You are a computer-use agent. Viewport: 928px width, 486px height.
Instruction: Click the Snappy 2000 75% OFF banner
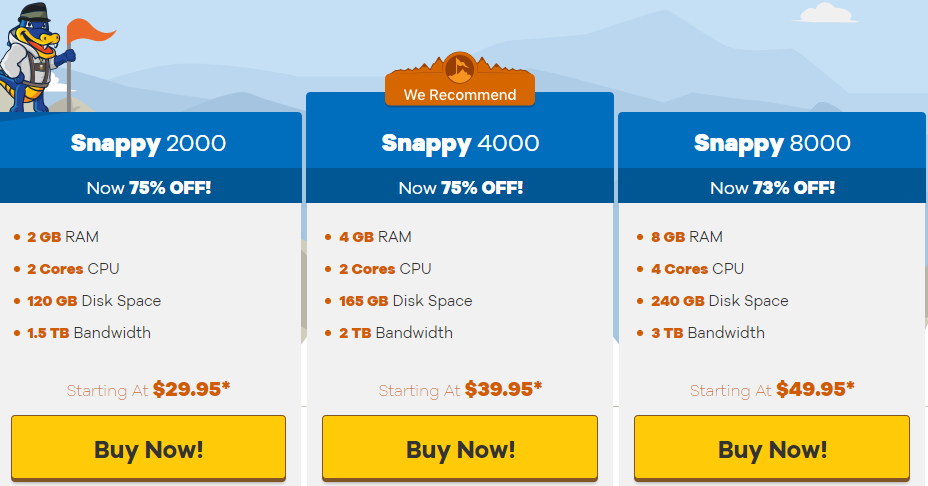[150, 186]
